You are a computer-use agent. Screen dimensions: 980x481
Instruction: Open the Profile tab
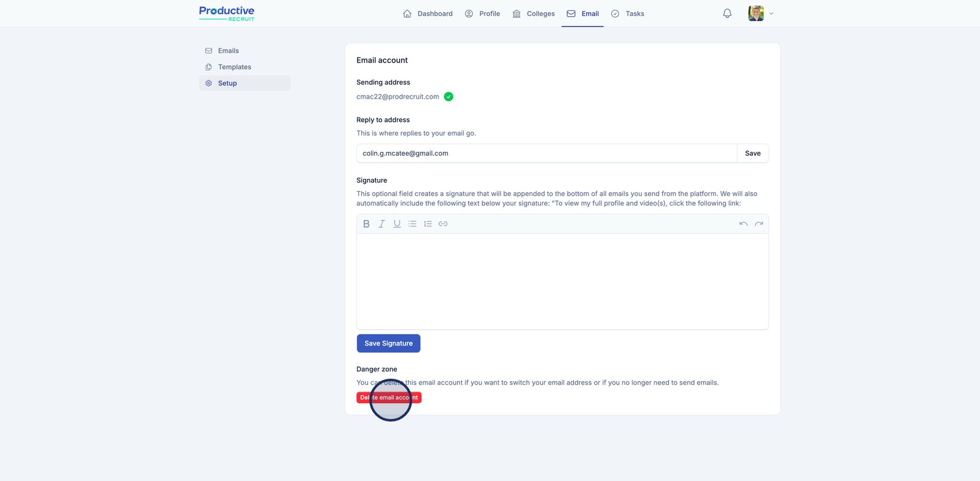[x=483, y=13]
